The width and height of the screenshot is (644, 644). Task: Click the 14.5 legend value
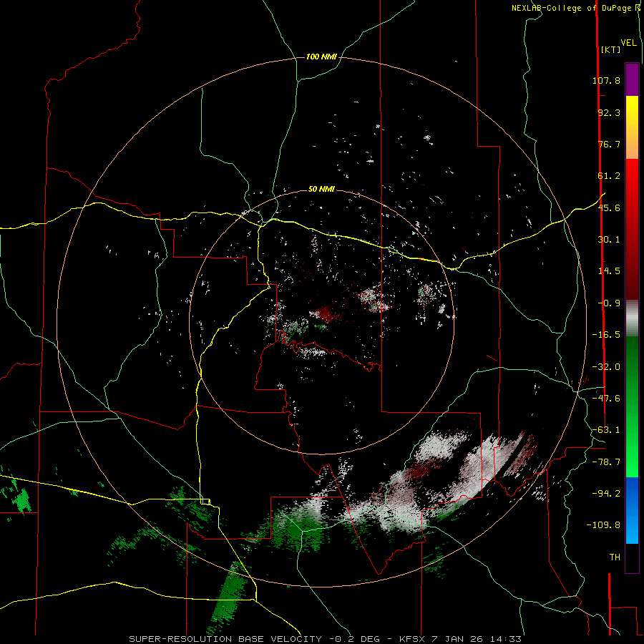pyautogui.click(x=609, y=271)
